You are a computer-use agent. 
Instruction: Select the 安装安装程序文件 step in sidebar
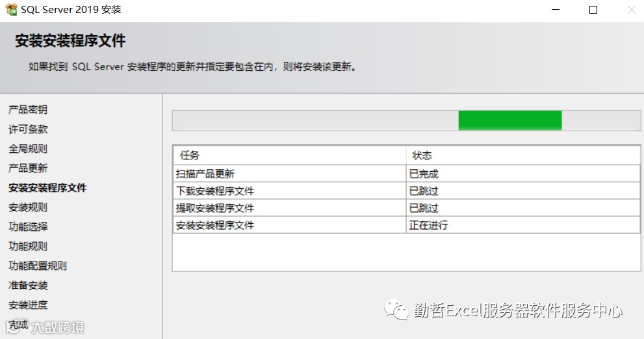pos(47,187)
